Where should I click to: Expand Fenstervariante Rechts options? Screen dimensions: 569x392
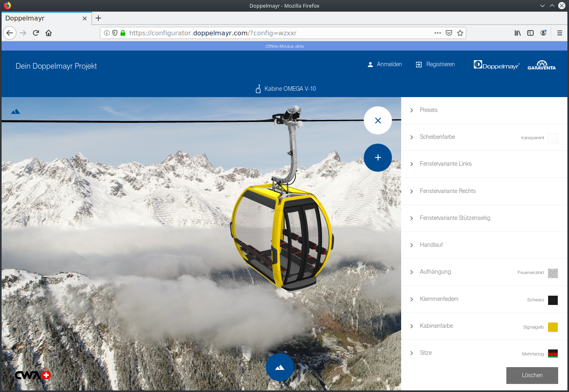click(x=484, y=191)
